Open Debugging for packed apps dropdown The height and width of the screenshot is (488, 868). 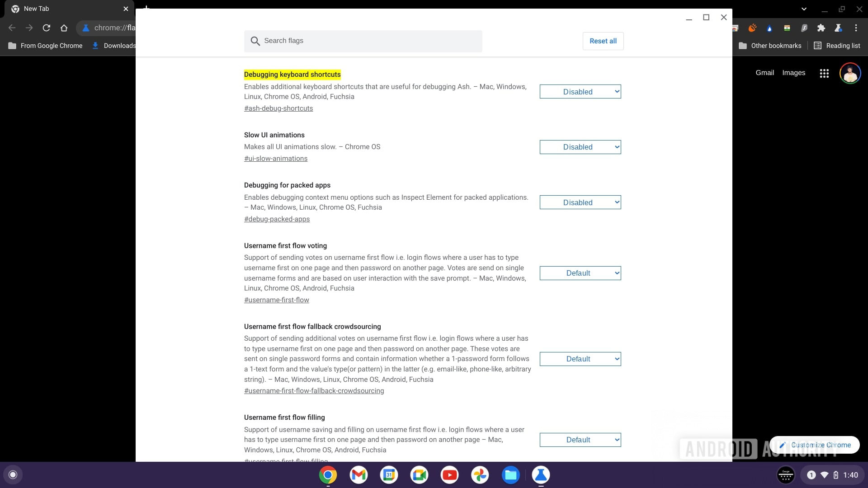(580, 202)
